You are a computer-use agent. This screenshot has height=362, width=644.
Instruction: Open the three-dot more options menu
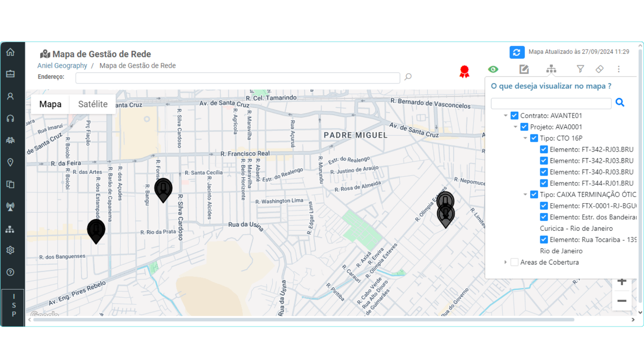(619, 69)
